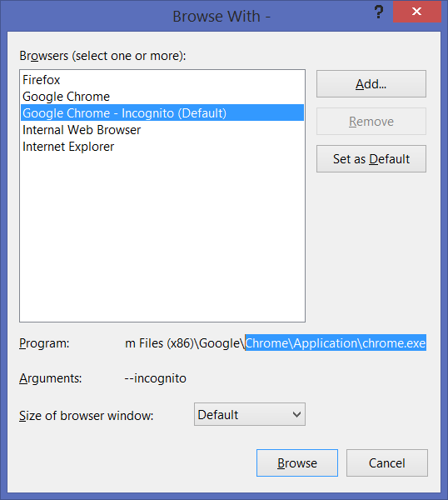Click the Add... button
Screen dimensions: 448x500
coord(371,84)
